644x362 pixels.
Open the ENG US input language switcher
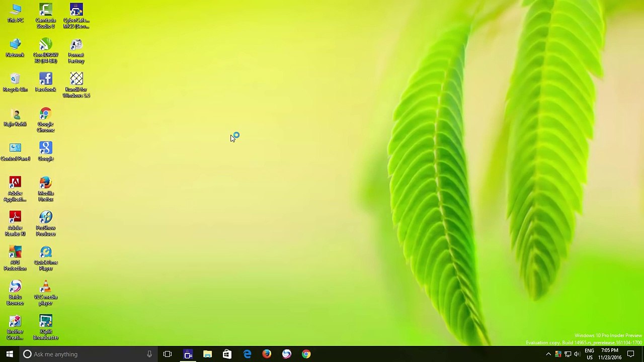pos(589,354)
